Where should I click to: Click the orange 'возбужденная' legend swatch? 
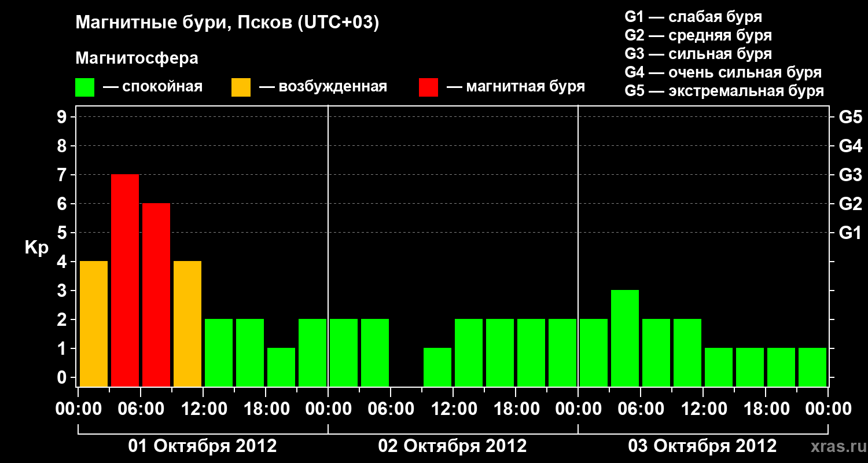click(x=241, y=87)
